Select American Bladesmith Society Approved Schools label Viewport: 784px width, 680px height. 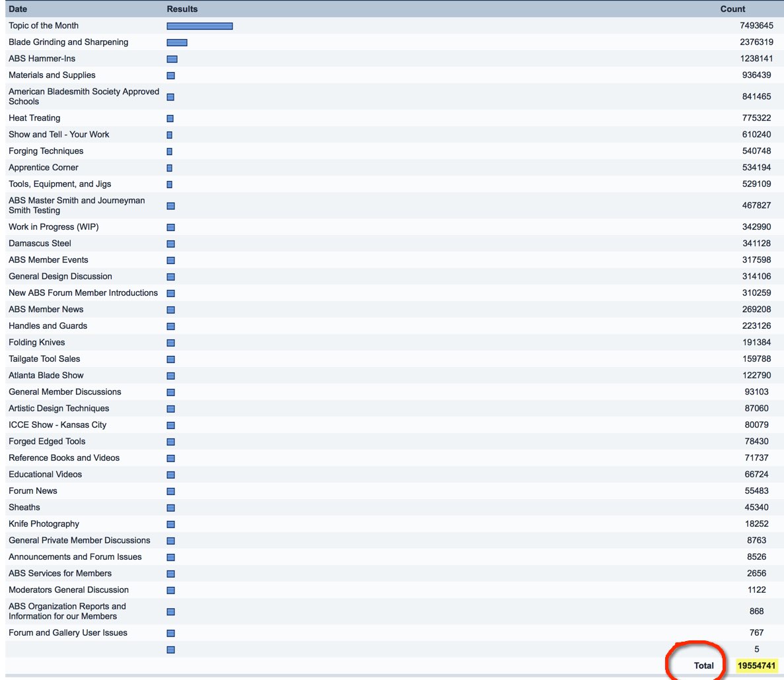pyautogui.click(x=84, y=96)
